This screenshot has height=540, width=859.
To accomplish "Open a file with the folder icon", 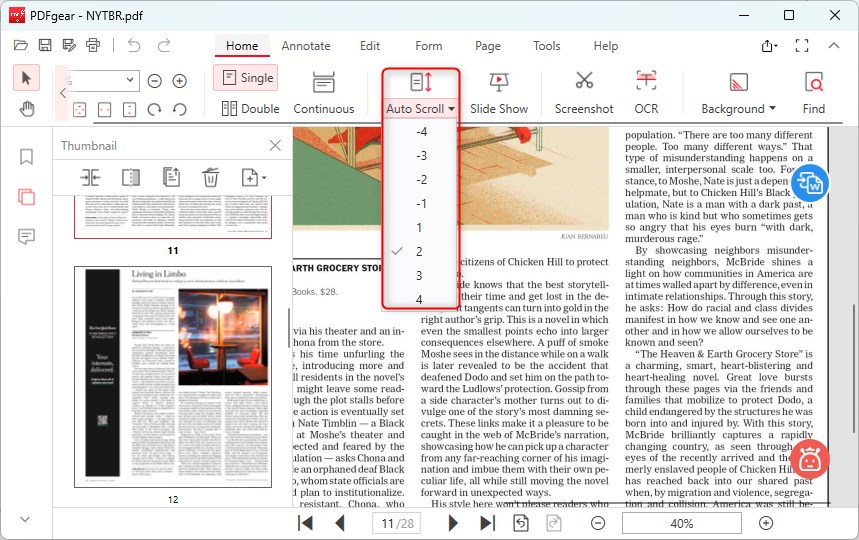I will [x=21, y=45].
